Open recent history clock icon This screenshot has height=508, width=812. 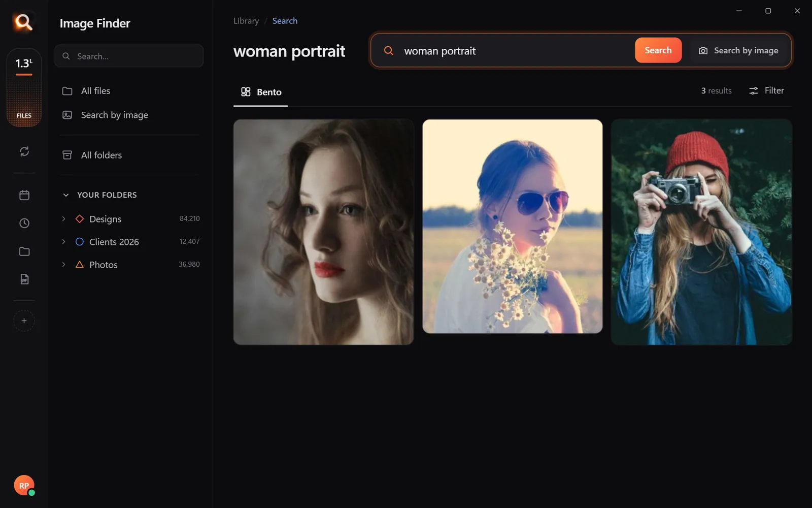click(x=24, y=223)
